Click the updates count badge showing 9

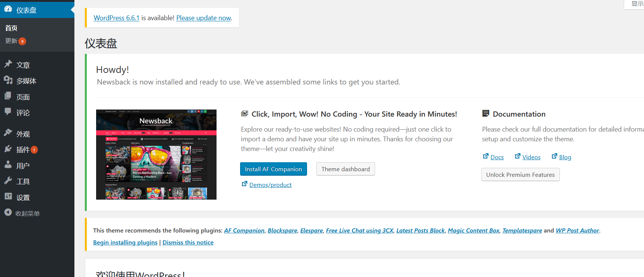coord(22,41)
